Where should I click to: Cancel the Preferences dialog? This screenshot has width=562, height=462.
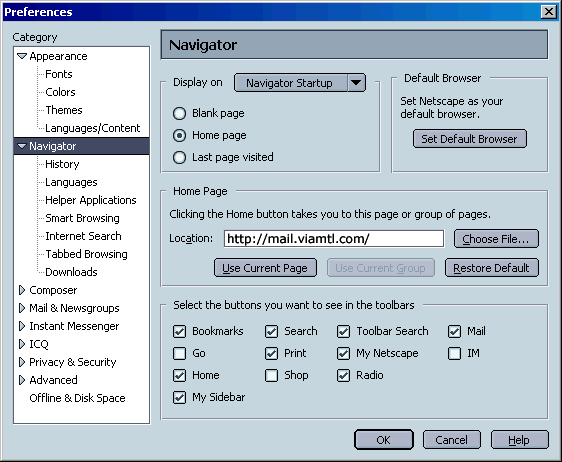[452, 440]
